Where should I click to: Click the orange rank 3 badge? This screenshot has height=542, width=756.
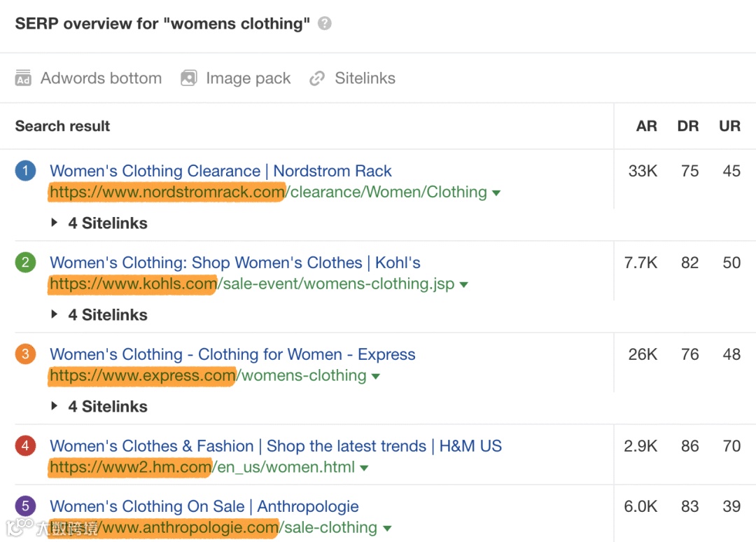(25, 354)
